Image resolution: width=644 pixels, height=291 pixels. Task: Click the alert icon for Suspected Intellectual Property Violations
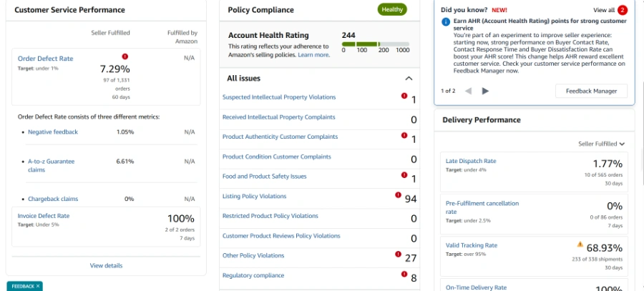tap(404, 96)
